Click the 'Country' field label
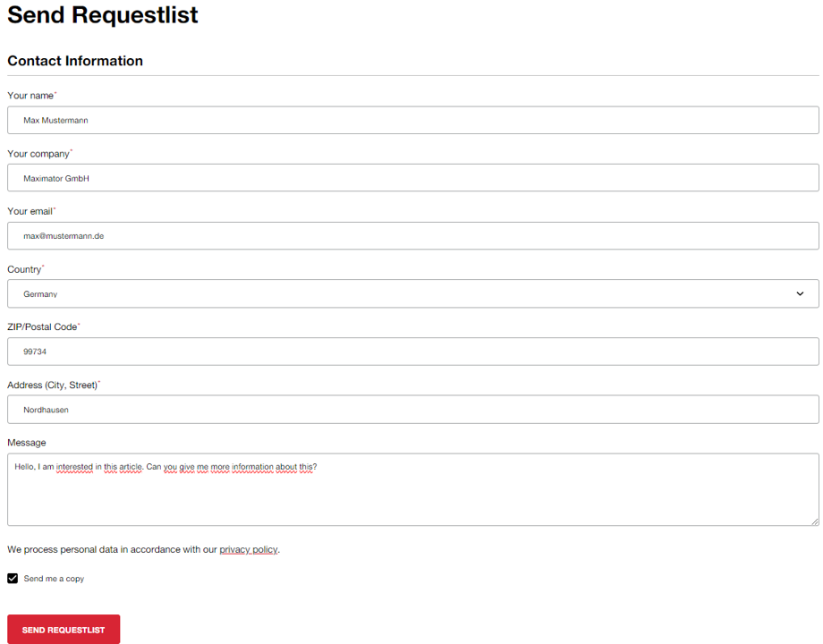Viewport: 823px width, 644px height. pyautogui.click(x=24, y=269)
